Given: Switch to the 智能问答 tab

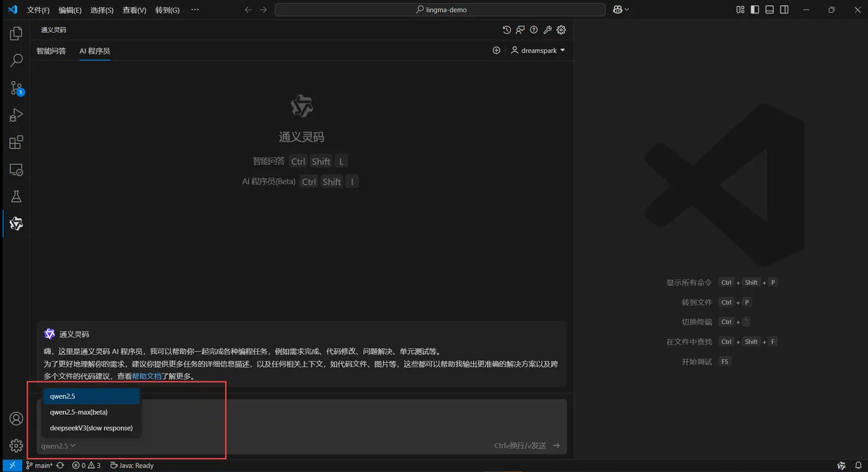Looking at the screenshot, I should tap(51, 51).
